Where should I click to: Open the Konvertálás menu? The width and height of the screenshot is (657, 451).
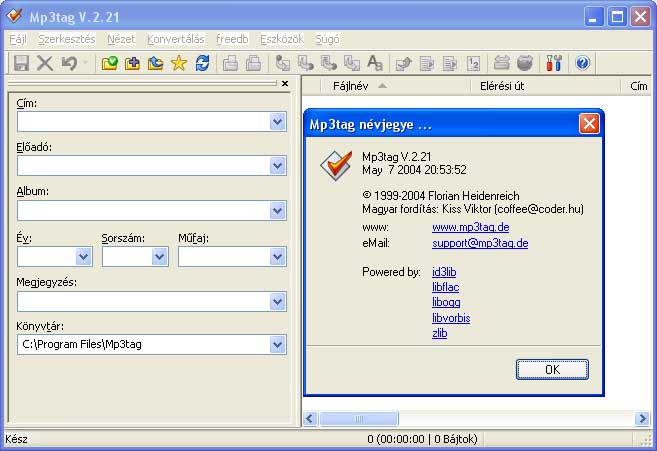point(176,39)
